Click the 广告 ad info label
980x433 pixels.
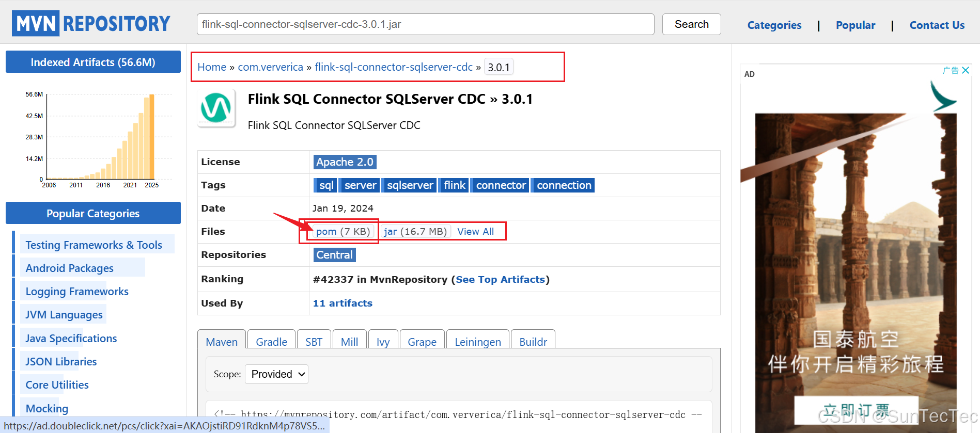point(951,70)
